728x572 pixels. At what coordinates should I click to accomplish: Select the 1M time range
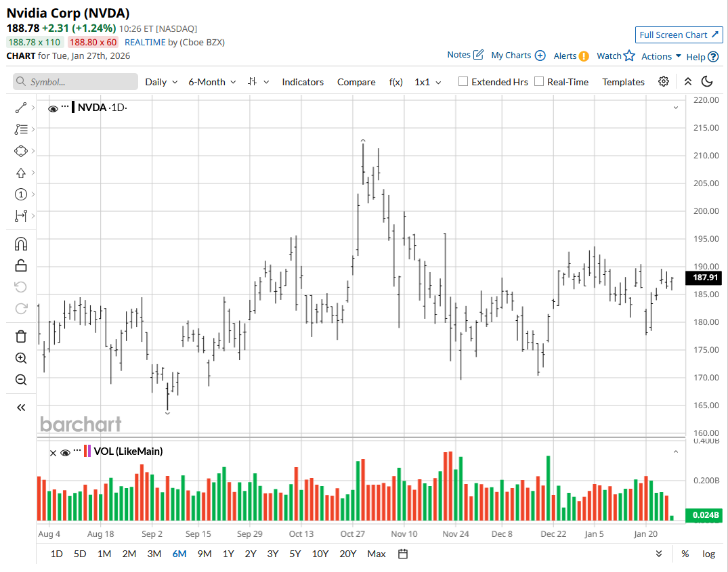[x=104, y=554]
